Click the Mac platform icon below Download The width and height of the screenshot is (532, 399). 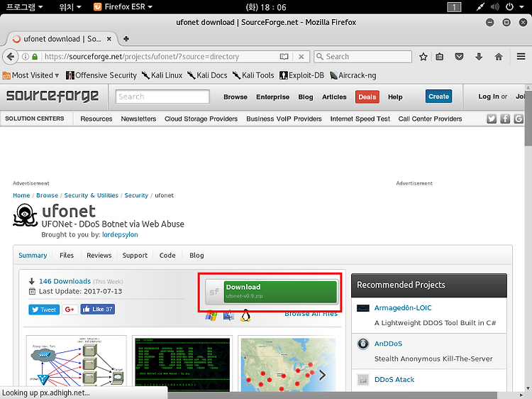pos(228,316)
